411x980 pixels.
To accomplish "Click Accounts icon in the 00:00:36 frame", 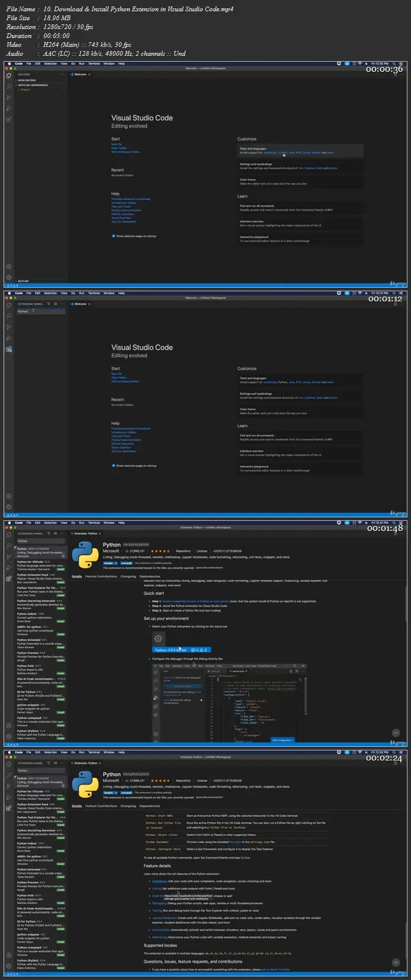I will pos(8,266).
